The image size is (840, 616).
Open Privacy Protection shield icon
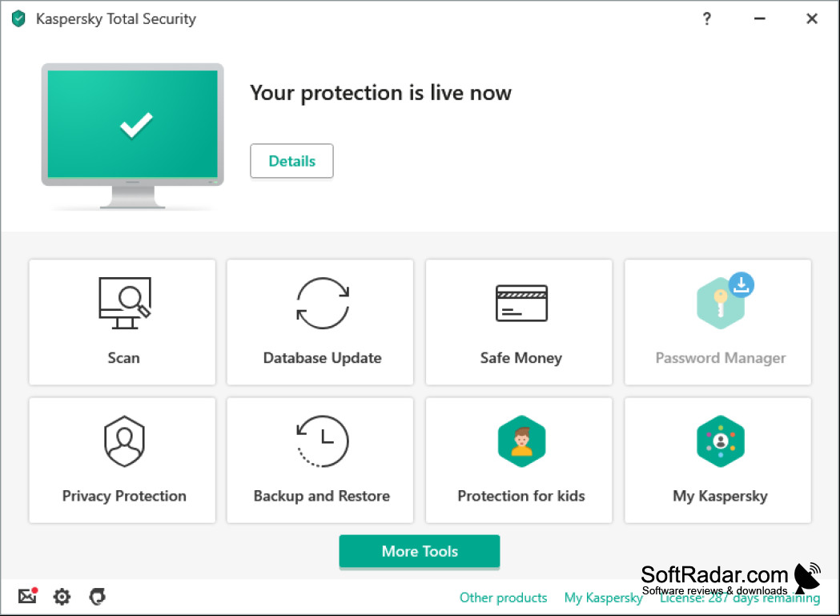pos(124,441)
